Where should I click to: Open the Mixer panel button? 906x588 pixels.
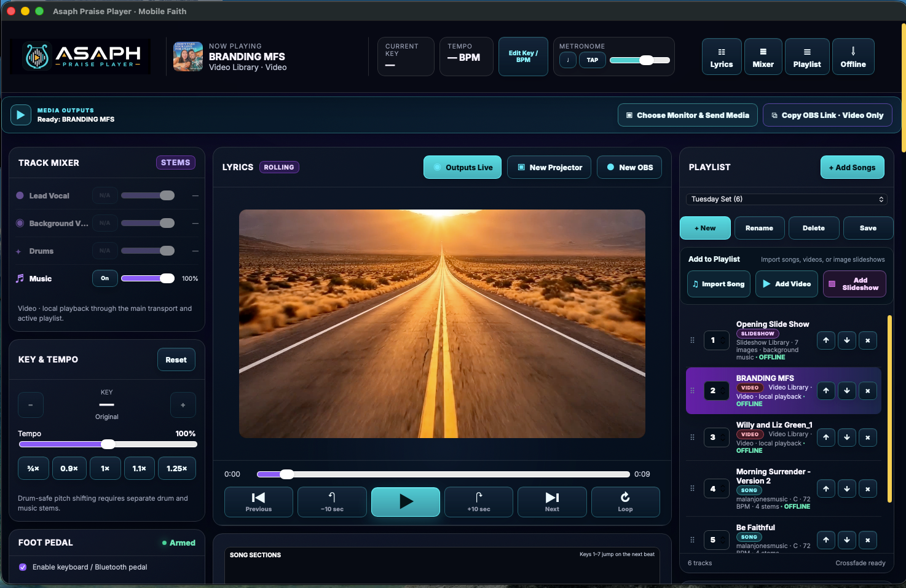(x=763, y=57)
